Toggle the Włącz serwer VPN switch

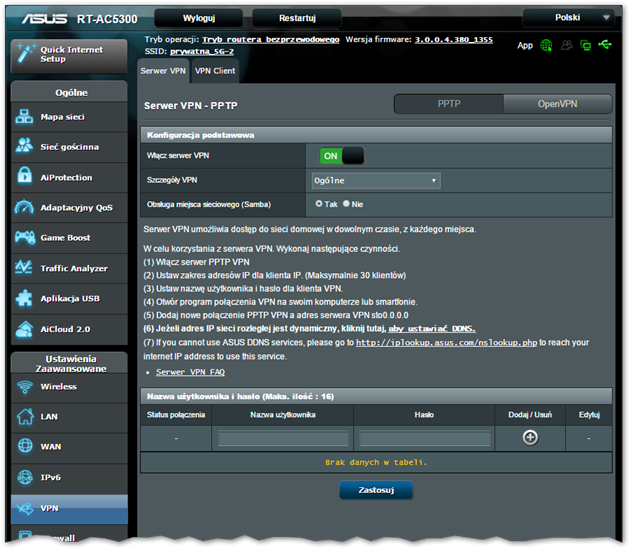[x=342, y=156]
